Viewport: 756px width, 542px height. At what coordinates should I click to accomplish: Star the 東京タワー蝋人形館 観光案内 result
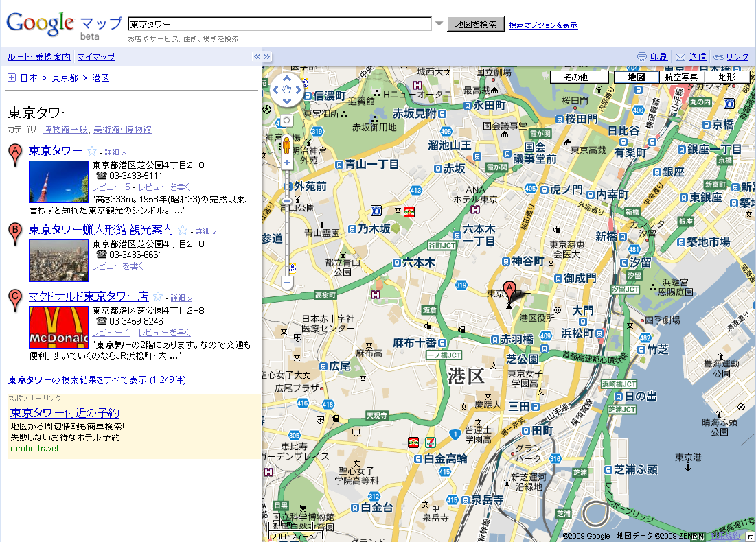(x=183, y=231)
